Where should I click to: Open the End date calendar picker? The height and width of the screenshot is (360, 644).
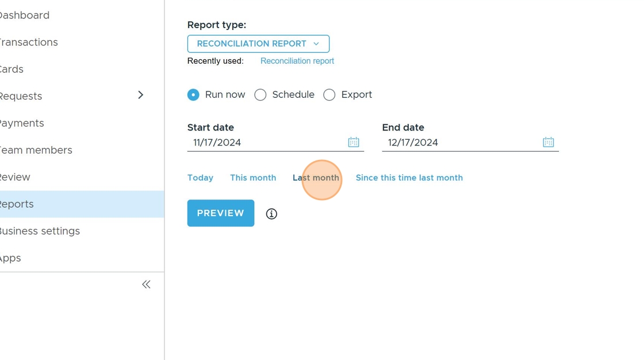(x=548, y=142)
